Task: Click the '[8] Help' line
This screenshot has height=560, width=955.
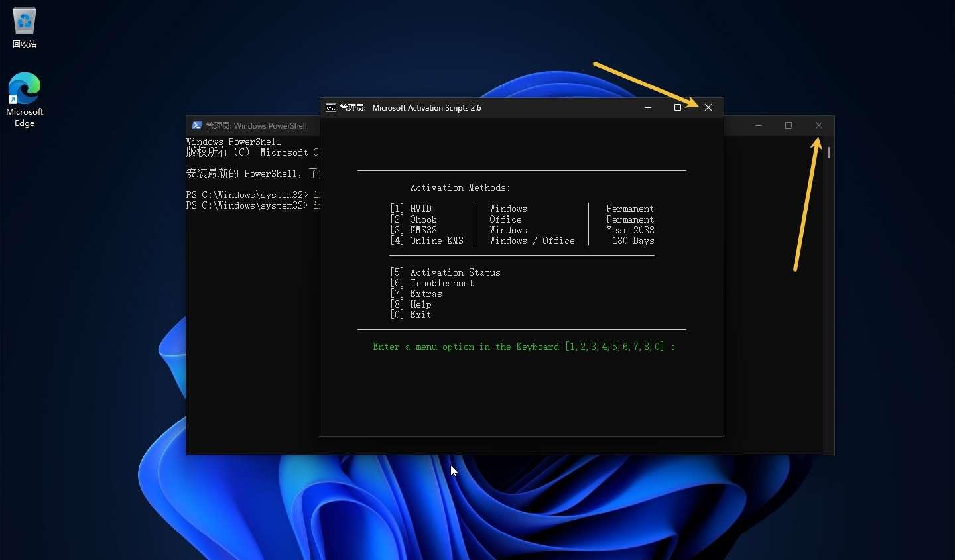Action: [x=411, y=304]
